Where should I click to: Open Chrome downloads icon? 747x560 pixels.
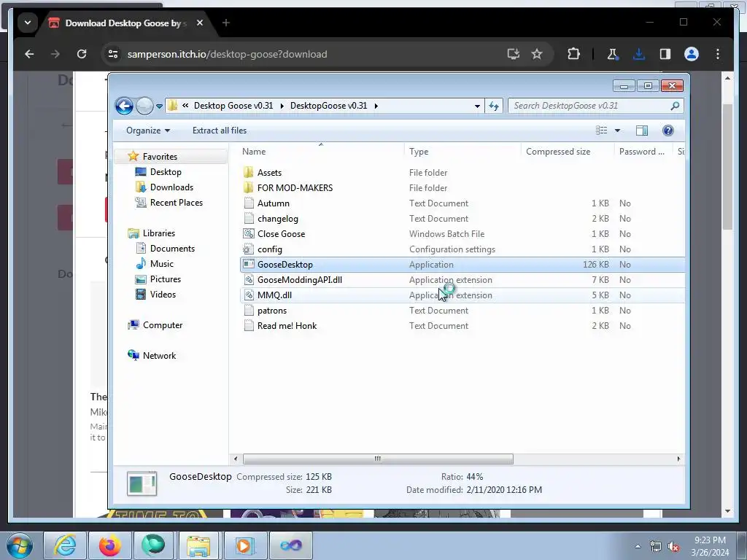pyautogui.click(x=639, y=54)
